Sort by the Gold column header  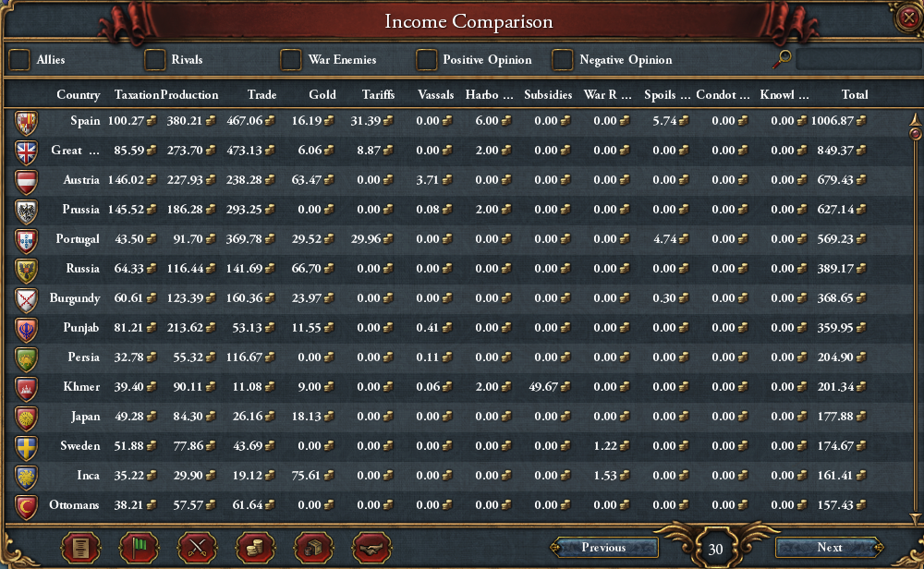click(x=322, y=94)
